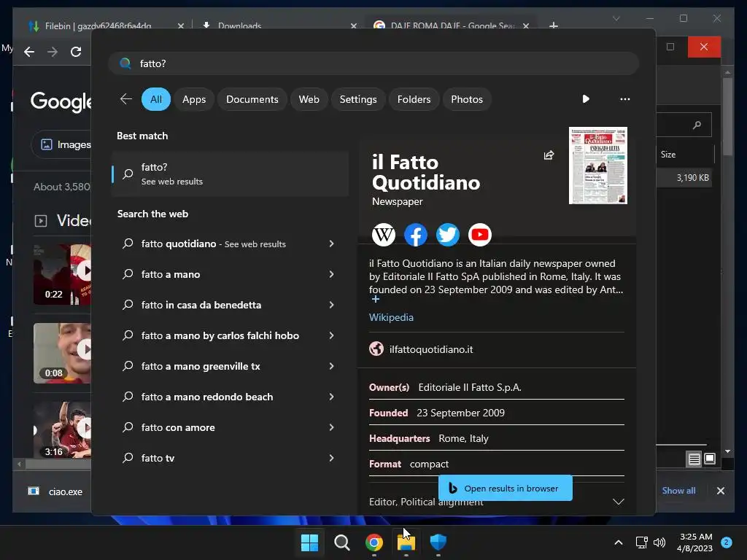Expand fatto quotidiano suggestion chevron

(332, 244)
